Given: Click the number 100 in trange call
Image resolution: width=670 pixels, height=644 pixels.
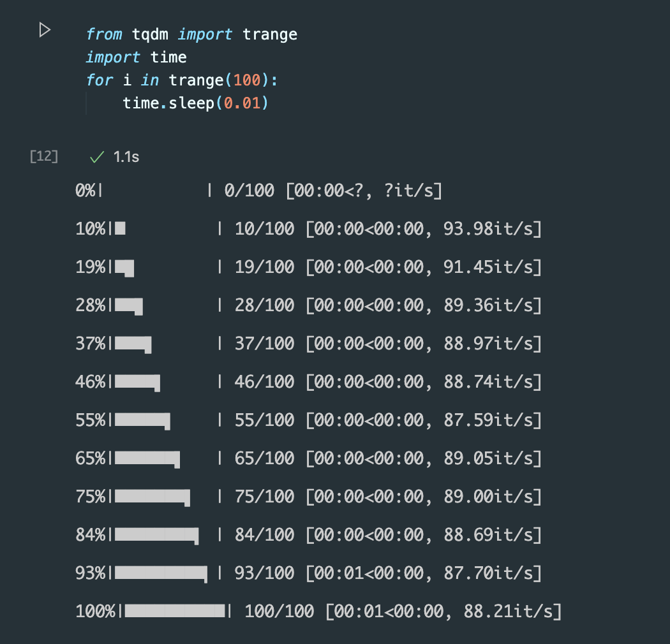Looking at the screenshot, I should point(246,80).
